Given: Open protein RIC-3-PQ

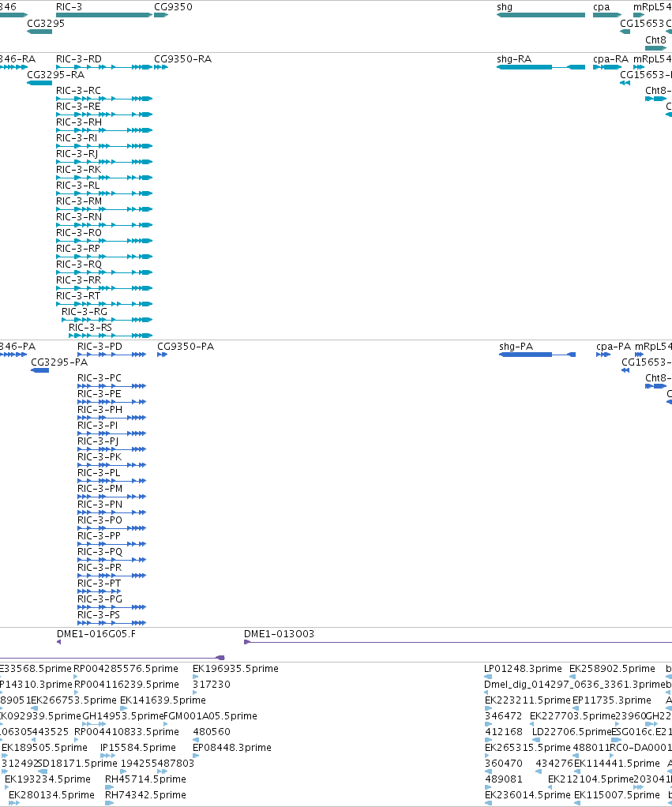Looking at the screenshot, I should click(99, 551).
